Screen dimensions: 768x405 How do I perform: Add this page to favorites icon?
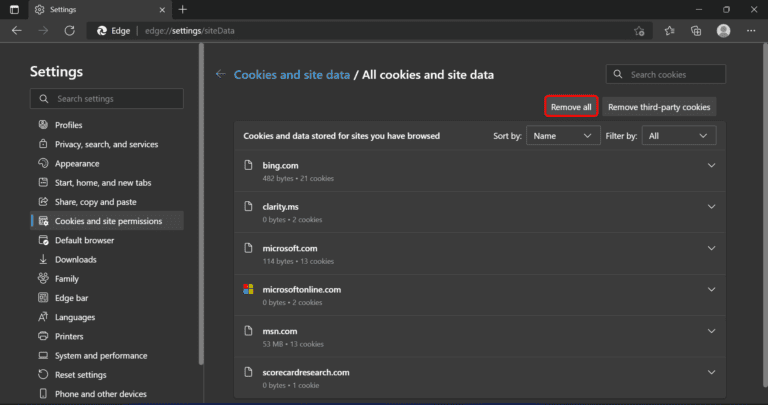[639, 31]
